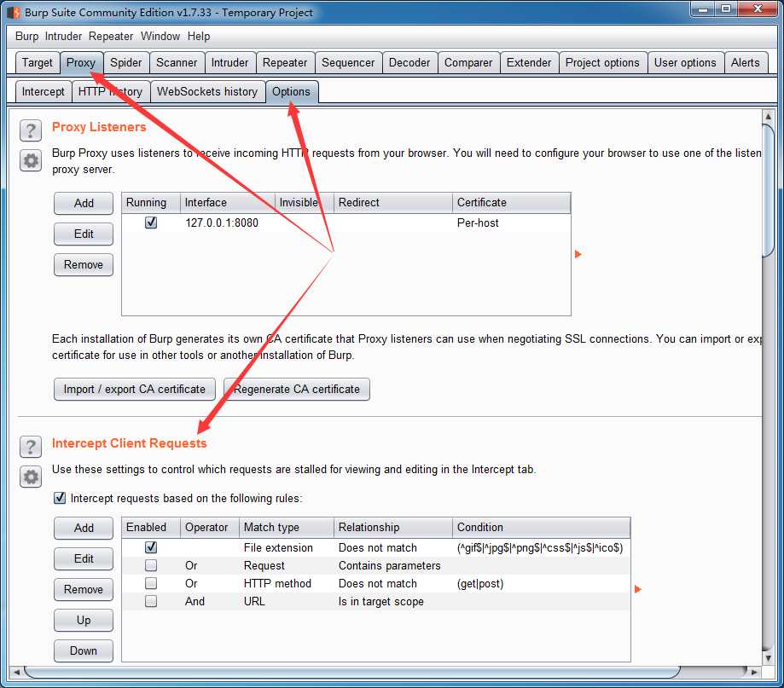Switch to the Target tab
This screenshot has width=784, height=688.
37,62
